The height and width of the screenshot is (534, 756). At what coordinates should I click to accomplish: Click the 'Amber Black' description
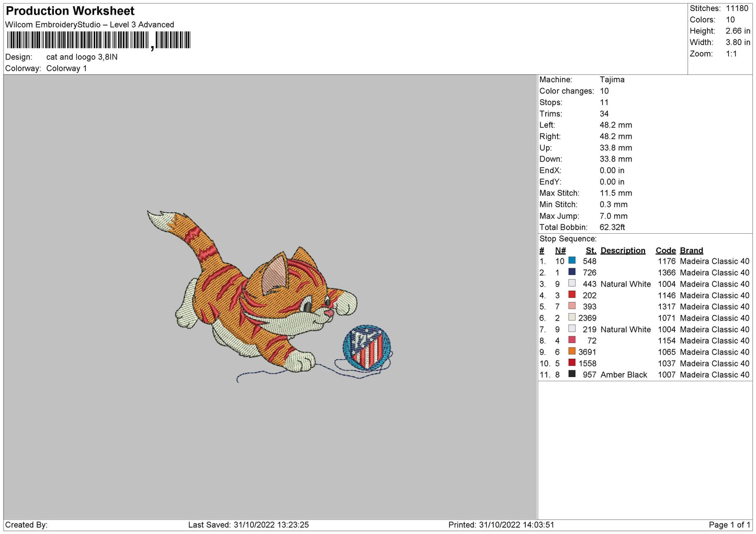click(624, 375)
